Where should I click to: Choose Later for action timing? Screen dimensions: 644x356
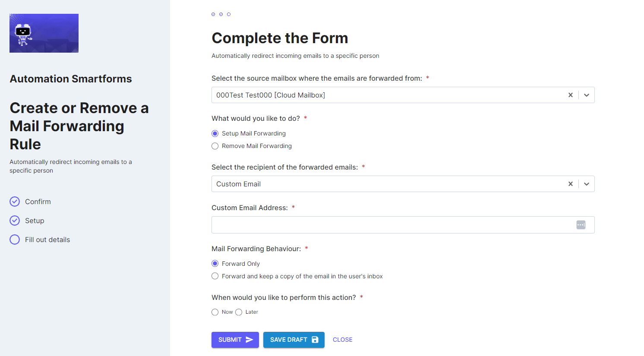[x=239, y=312]
